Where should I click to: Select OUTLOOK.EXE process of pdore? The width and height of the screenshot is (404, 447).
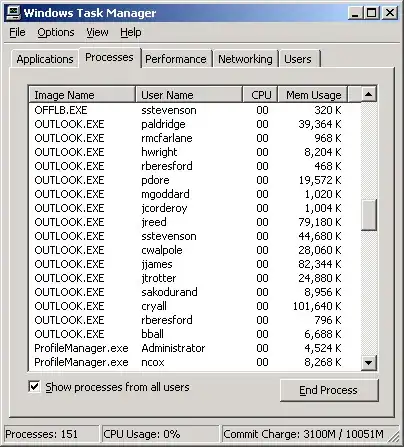[195, 180]
